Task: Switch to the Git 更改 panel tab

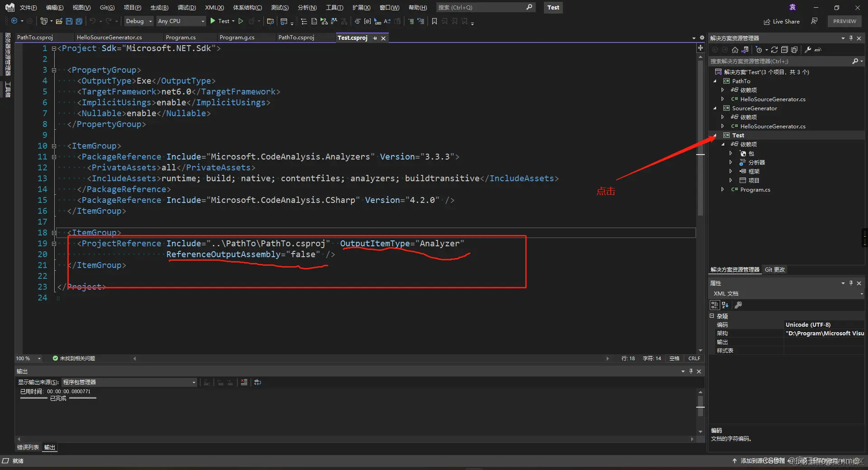Action: (775, 270)
